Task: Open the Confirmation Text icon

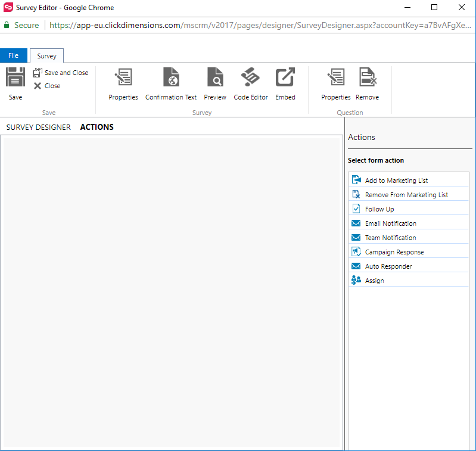Action: (171, 77)
